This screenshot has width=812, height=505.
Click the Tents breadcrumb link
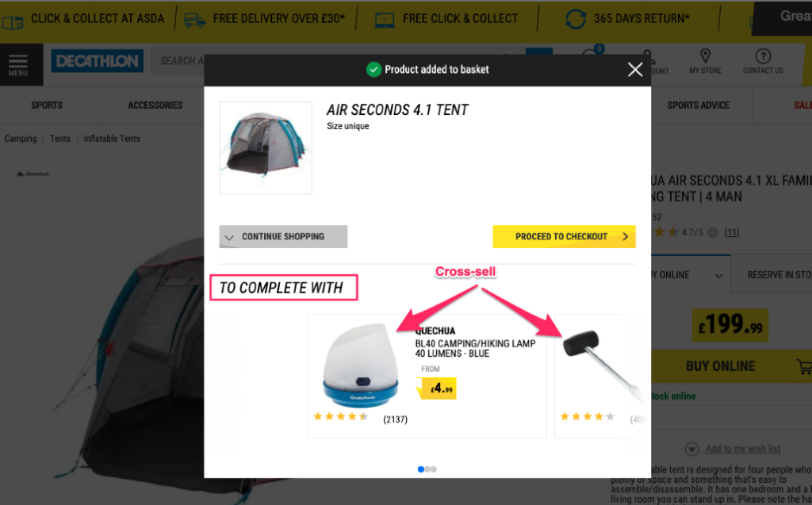coord(60,139)
